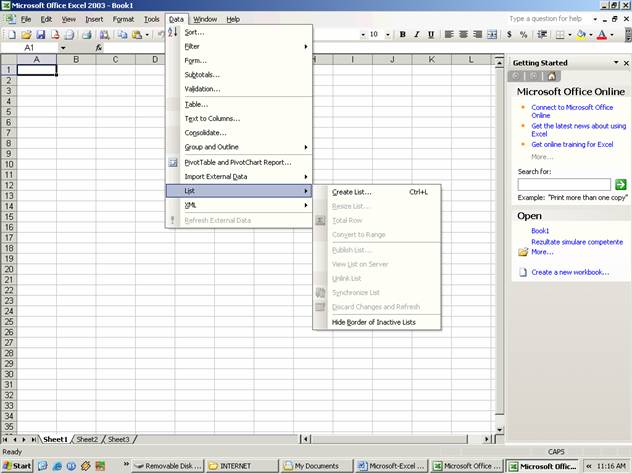Open the Tools menu

point(152,19)
